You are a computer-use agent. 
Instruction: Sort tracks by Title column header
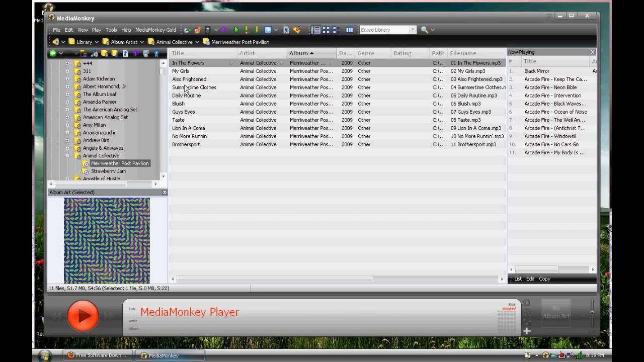point(203,53)
